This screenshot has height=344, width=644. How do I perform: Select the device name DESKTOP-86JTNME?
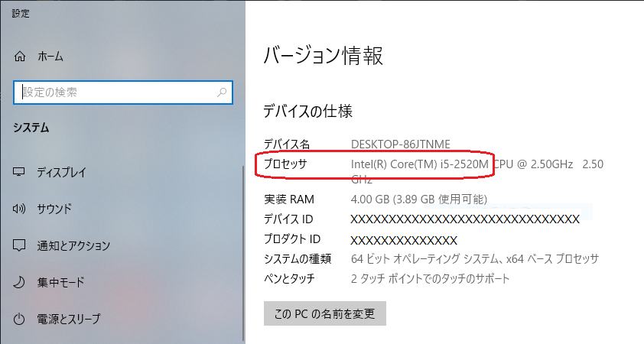[401, 144]
